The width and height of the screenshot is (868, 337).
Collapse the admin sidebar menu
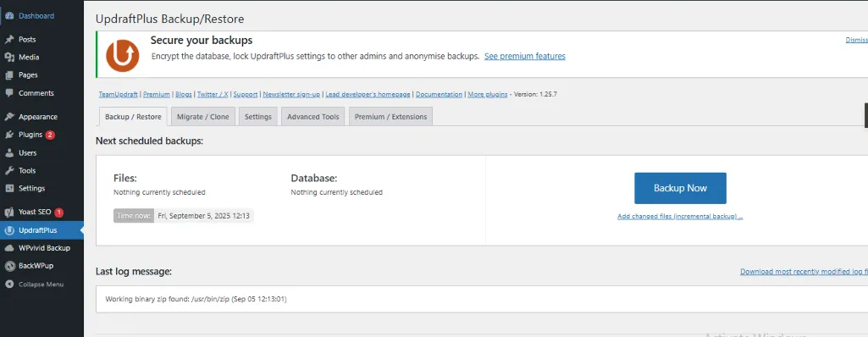pos(41,285)
